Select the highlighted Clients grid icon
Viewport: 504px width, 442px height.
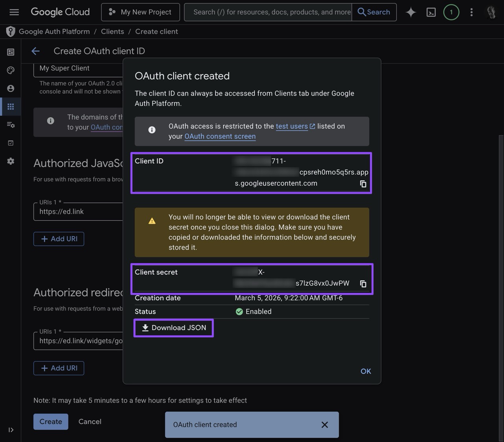click(10, 106)
